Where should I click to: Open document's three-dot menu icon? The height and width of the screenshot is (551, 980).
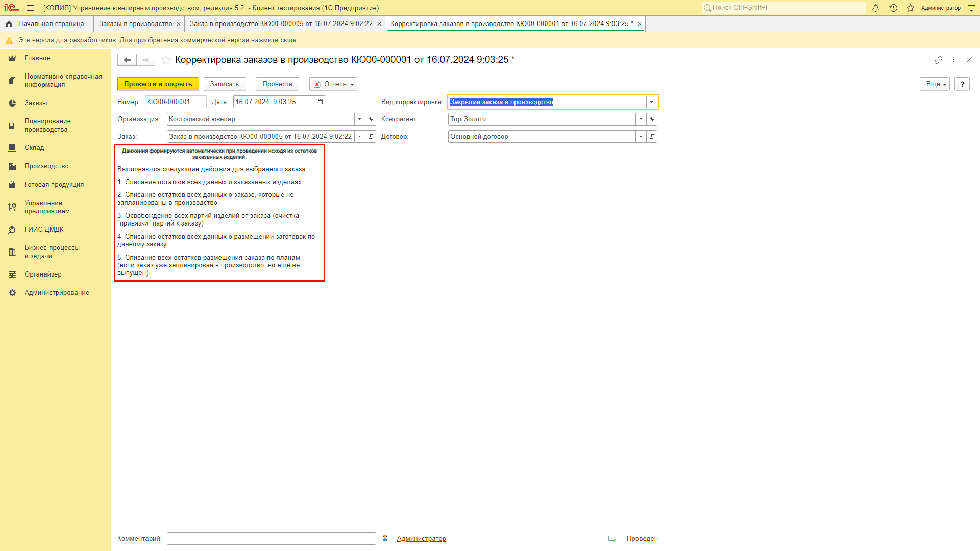point(954,60)
